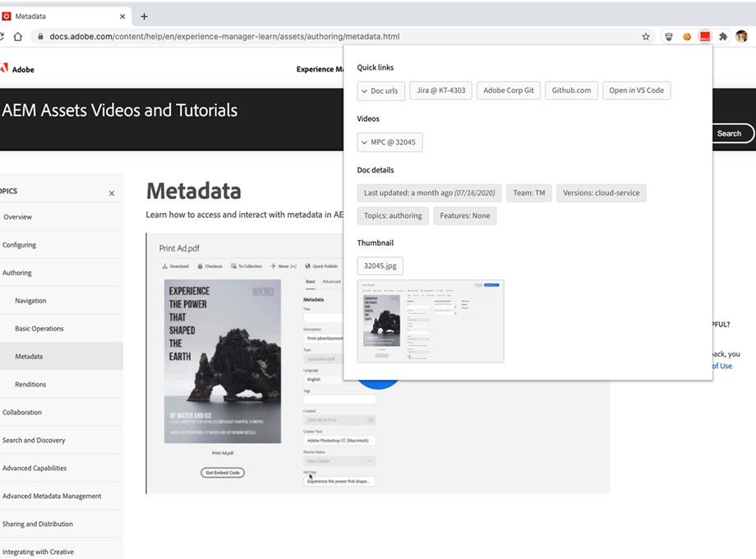Close the Topics sidebar with X
The image size is (756, 559).
112,193
